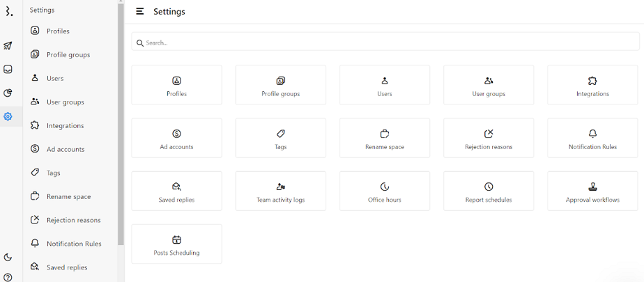Toggle dark mode via the moon icon
The image size is (644, 282).
coord(8,258)
